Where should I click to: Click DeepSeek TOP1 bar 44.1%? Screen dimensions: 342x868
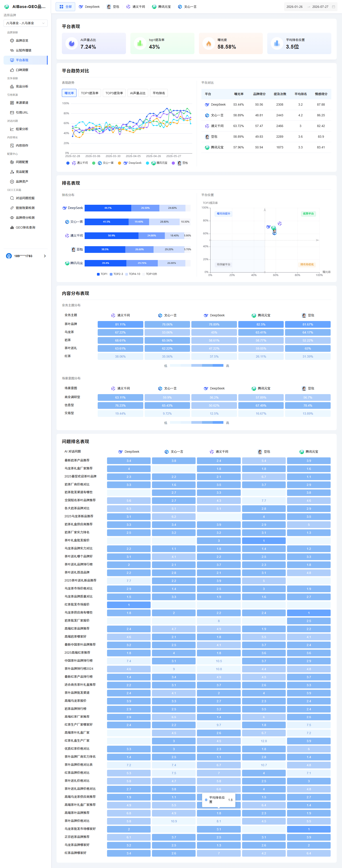coord(108,208)
